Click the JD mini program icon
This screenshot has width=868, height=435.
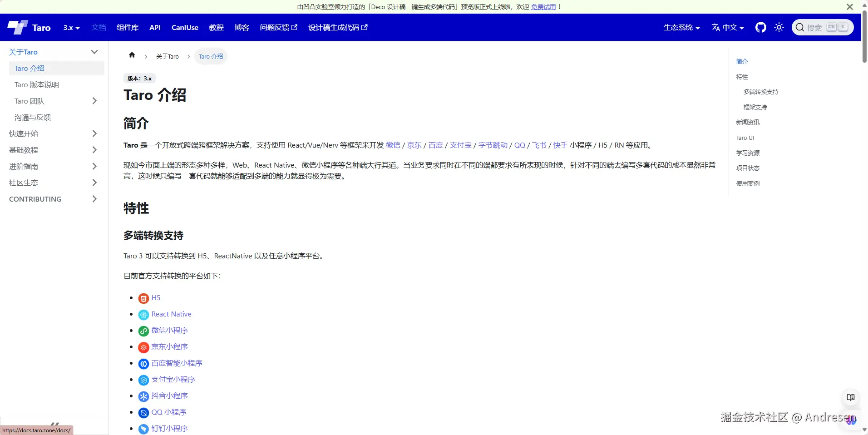pyautogui.click(x=143, y=347)
